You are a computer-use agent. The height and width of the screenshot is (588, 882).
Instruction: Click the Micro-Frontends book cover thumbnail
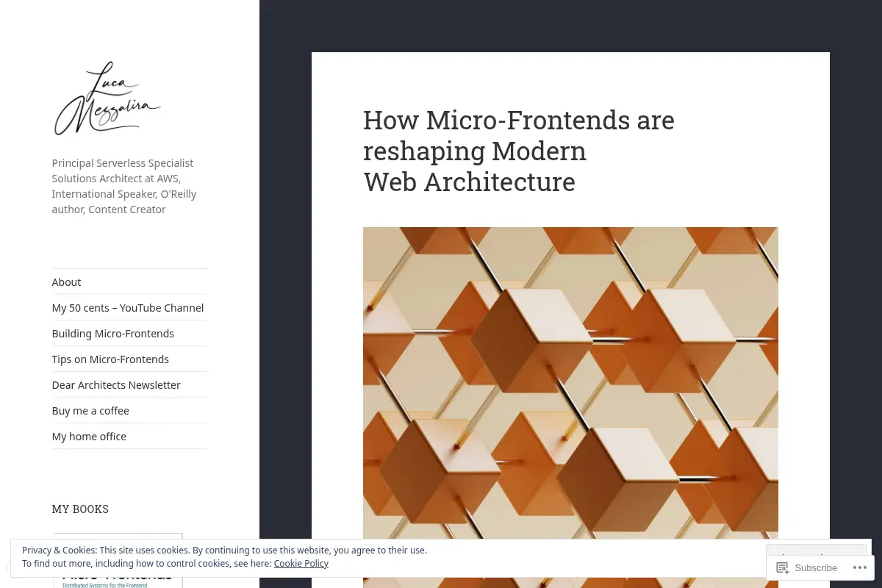click(x=118, y=560)
